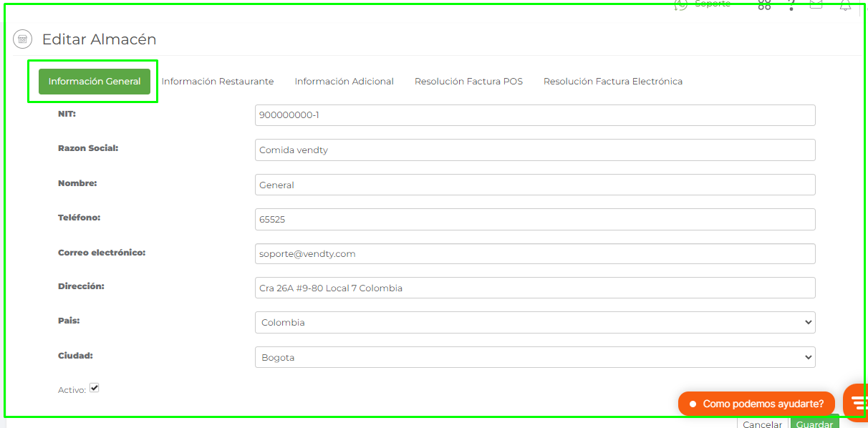This screenshot has height=428, width=868.
Task: Click the help question mark icon
Action: click(x=791, y=4)
